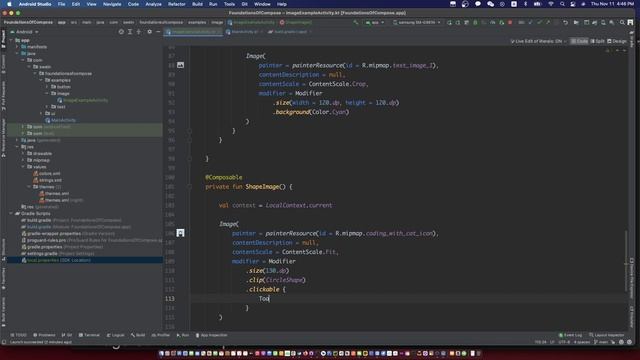This screenshot has height=360, width=640.
Task: Open TODO tool window
Action: point(18,335)
